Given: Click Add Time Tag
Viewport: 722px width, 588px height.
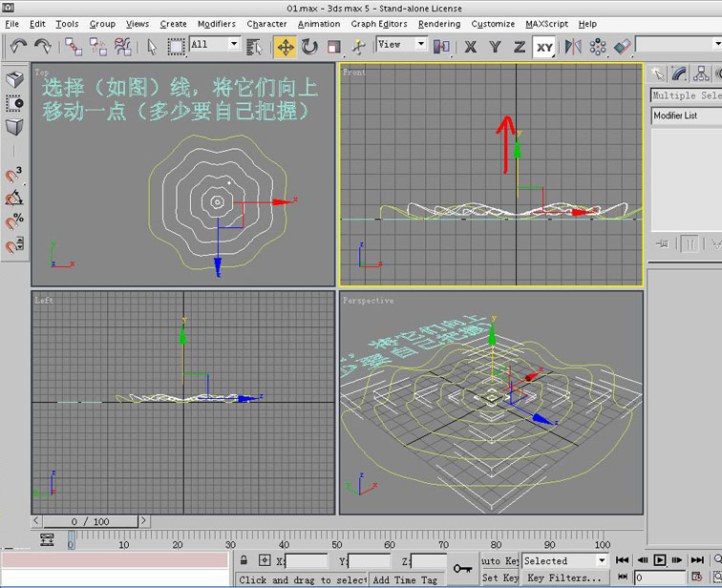Looking at the screenshot, I should tap(405, 579).
